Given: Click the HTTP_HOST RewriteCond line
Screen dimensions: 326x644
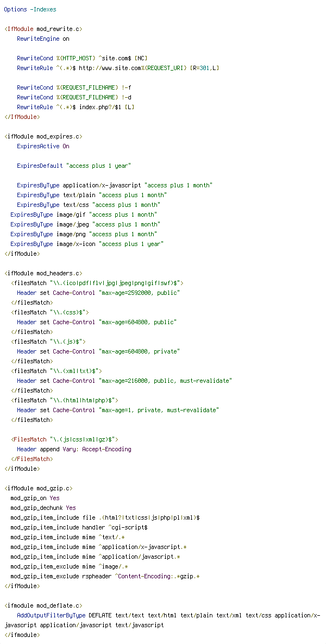Looking at the screenshot, I should tap(82, 58).
